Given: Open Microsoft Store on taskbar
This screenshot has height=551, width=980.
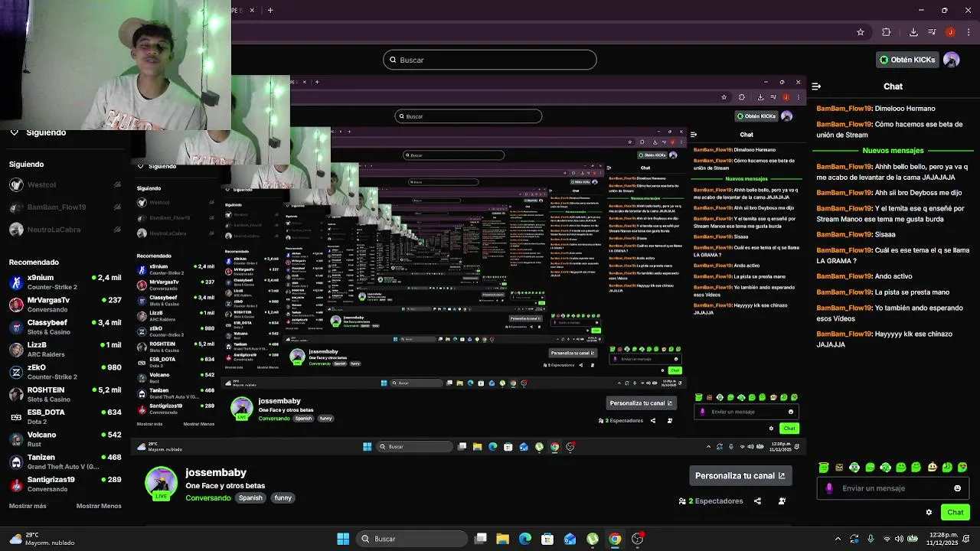Looking at the screenshot, I should point(547,539).
